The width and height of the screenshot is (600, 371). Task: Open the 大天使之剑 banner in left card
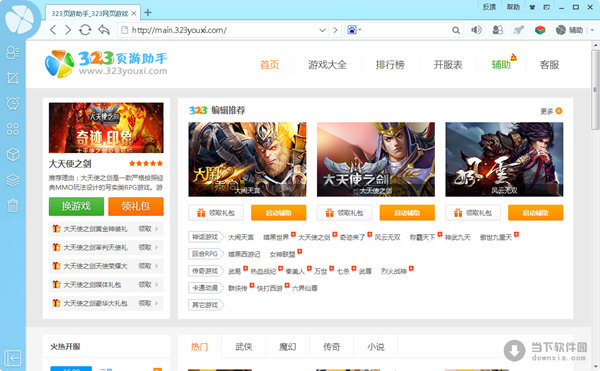pos(106,127)
